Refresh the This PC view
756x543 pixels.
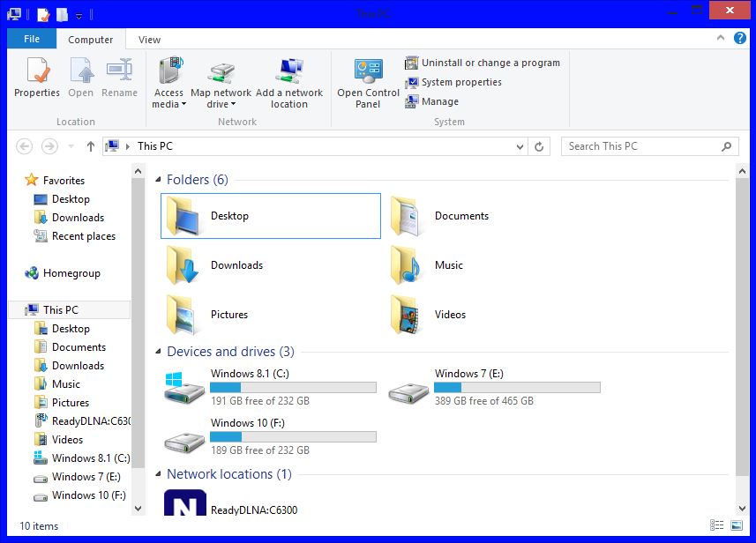click(x=540, y=146)
